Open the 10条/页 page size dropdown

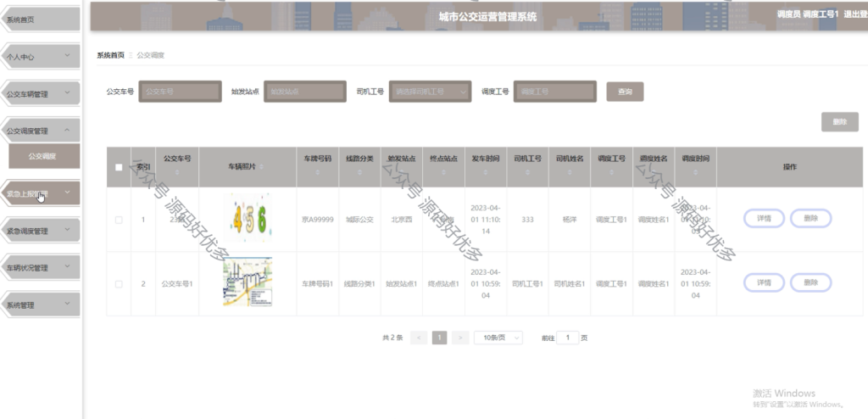pos(498,338)
